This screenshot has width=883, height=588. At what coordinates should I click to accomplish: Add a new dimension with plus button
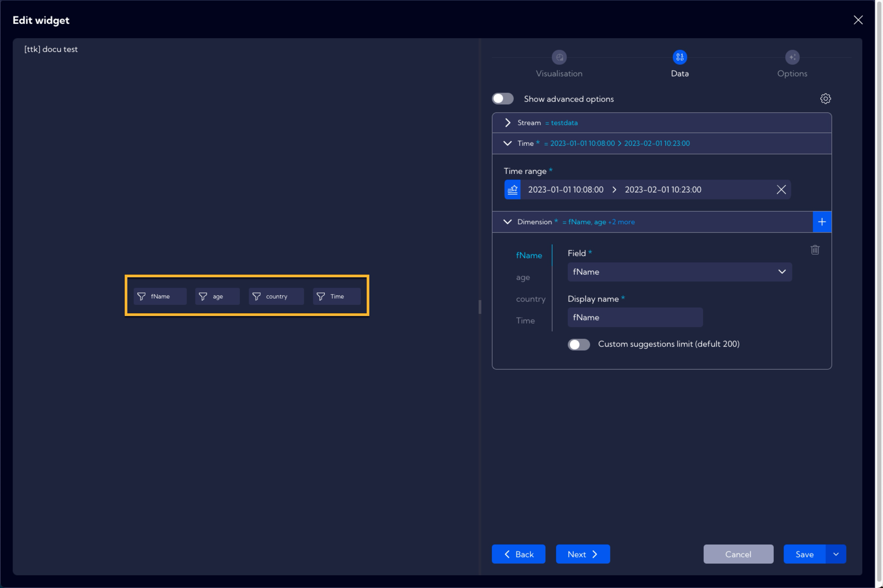click(x=822, y=222)
